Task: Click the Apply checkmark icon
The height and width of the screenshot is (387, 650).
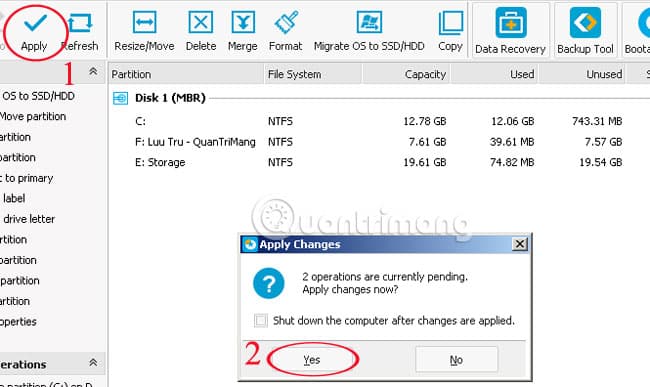Action: [35, 23]
